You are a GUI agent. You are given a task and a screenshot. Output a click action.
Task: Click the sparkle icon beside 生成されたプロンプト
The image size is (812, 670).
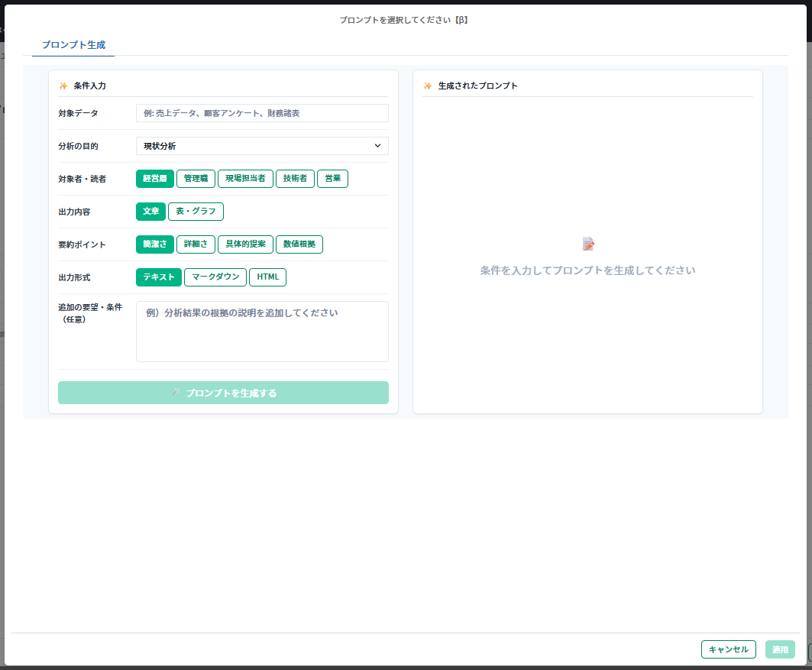point(428,86)
